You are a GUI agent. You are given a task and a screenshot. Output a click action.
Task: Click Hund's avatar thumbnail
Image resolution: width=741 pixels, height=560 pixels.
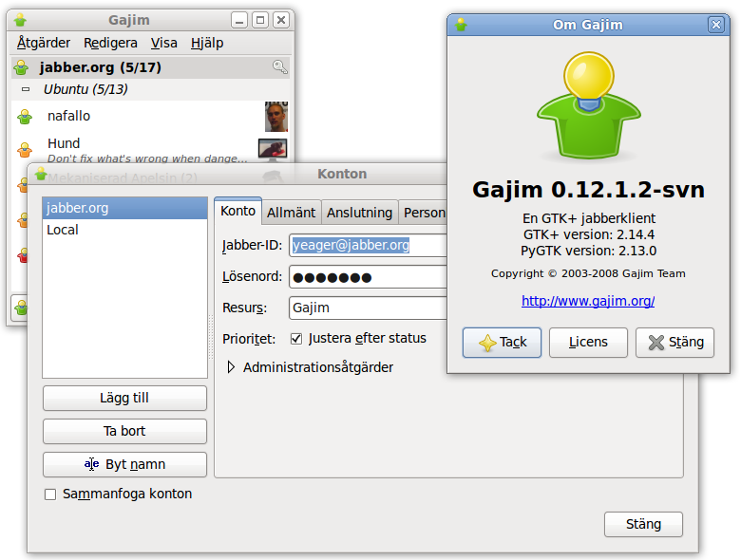[273, 149]
